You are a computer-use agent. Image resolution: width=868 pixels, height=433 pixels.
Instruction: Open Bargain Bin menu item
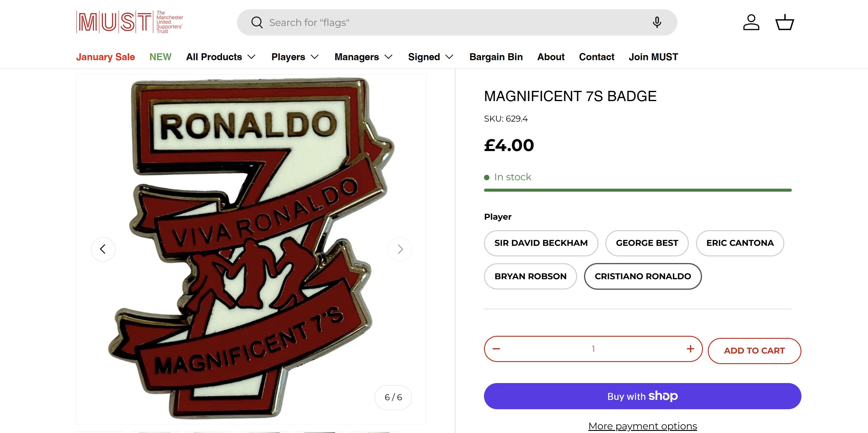496,57
